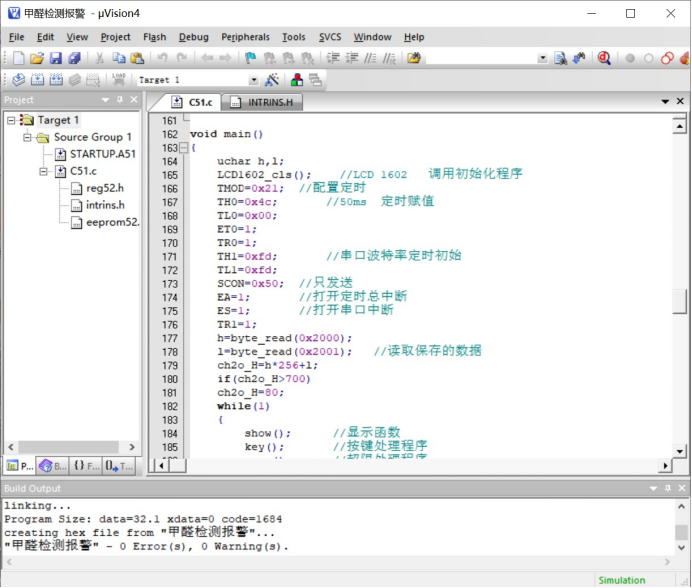The height and width of the screenshot is (588, 692).
Task: Save the current file using the floppy icon
Action: coord(56,58)
